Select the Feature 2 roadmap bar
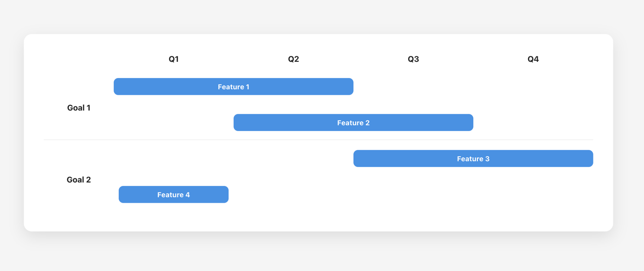The height and width of the screenshot is (271, 644). pyautogui.click(x=353, y=123)
